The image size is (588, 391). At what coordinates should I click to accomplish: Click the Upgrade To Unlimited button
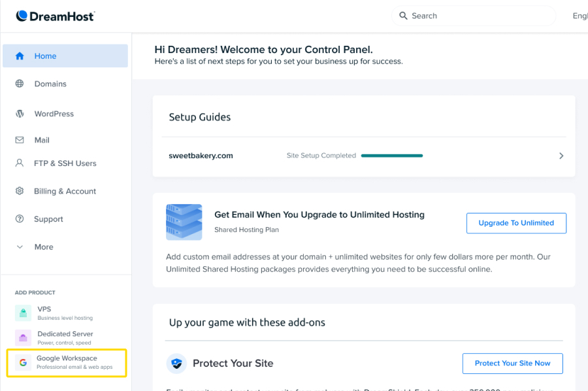point(516,223)
